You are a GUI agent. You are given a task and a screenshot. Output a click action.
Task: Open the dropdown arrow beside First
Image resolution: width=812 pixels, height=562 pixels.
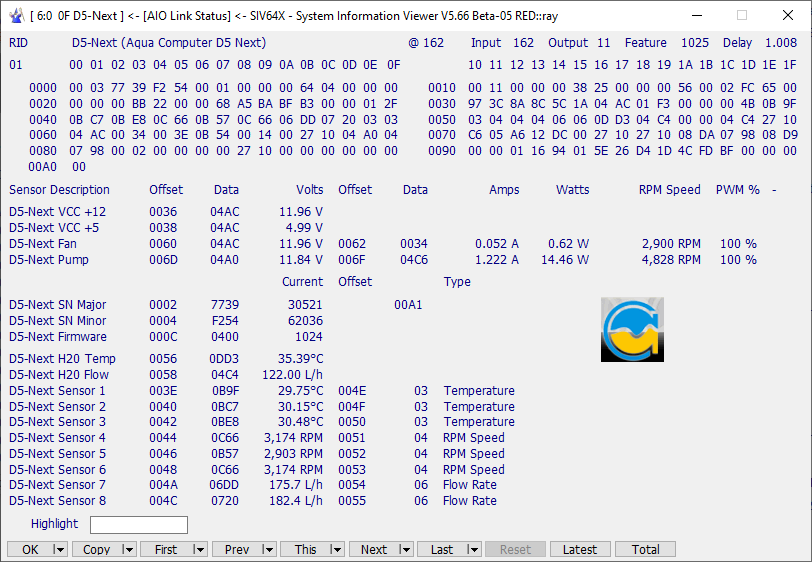(x=198, y=549)
